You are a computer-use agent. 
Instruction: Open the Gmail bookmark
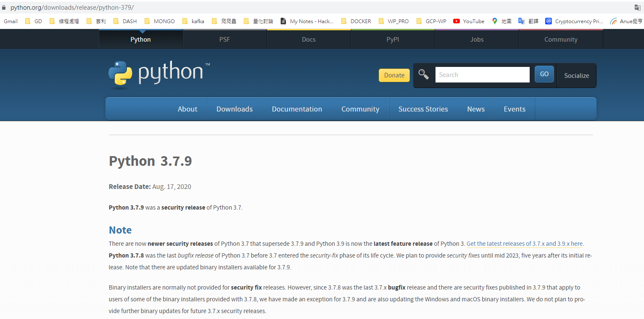(x=11, y=21)
